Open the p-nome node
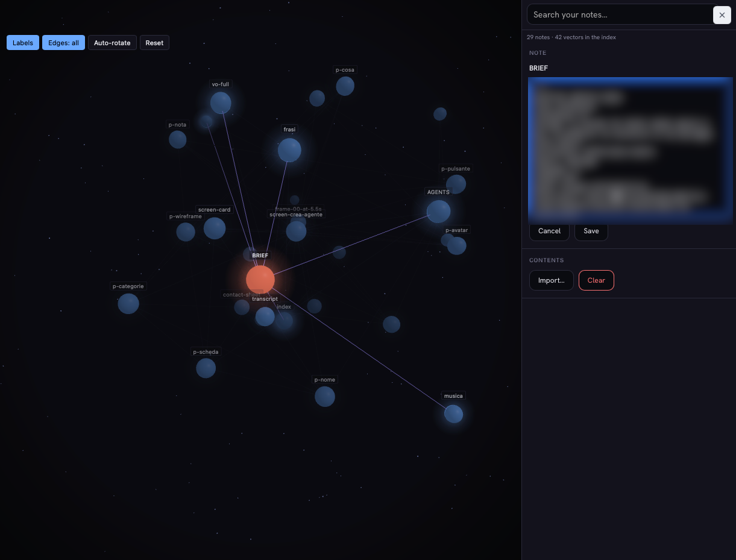Viewport: 736px width, 560px height. tap(324, 397)
